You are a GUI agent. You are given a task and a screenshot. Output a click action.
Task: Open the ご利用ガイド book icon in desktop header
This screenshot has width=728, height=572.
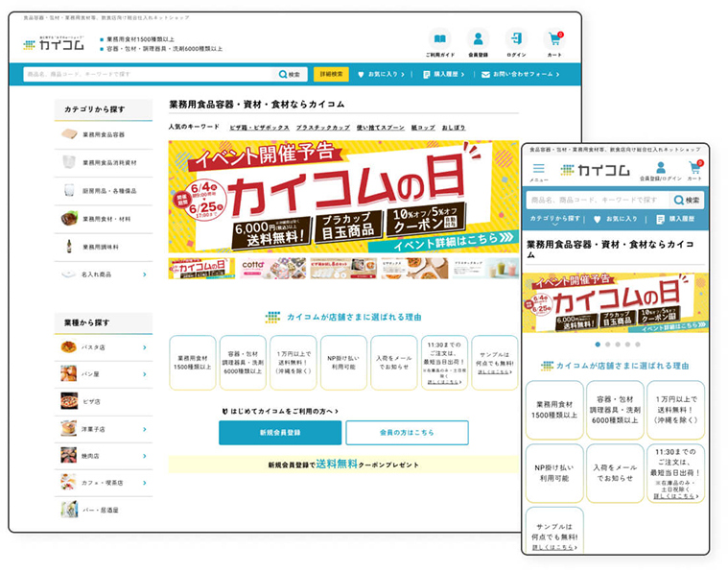(439, 39)
